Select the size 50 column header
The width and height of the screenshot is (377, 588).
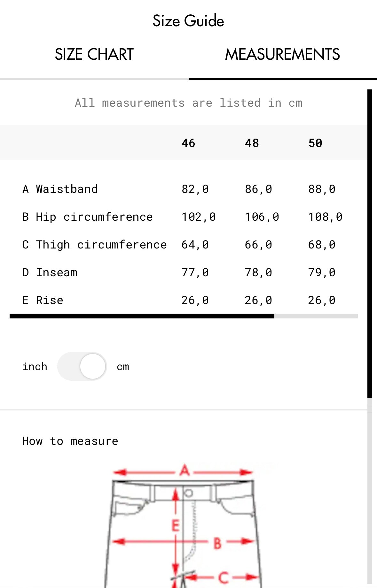pos(315,143)
